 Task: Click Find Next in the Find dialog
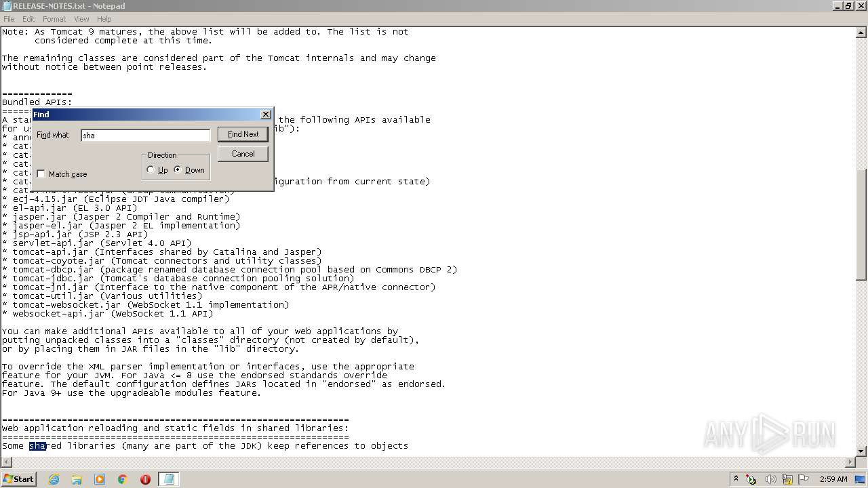[x=243, y=134]
